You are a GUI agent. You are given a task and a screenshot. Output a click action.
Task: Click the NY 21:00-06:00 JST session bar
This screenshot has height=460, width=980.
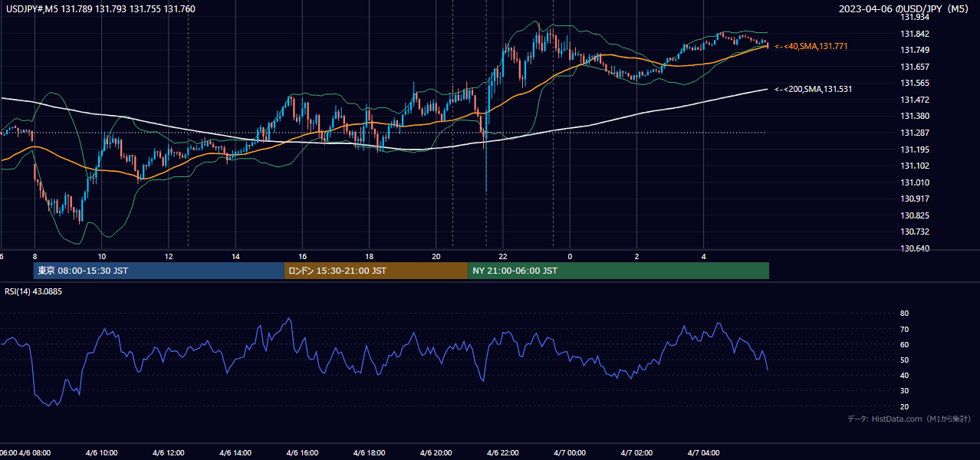tap(618, 271)
